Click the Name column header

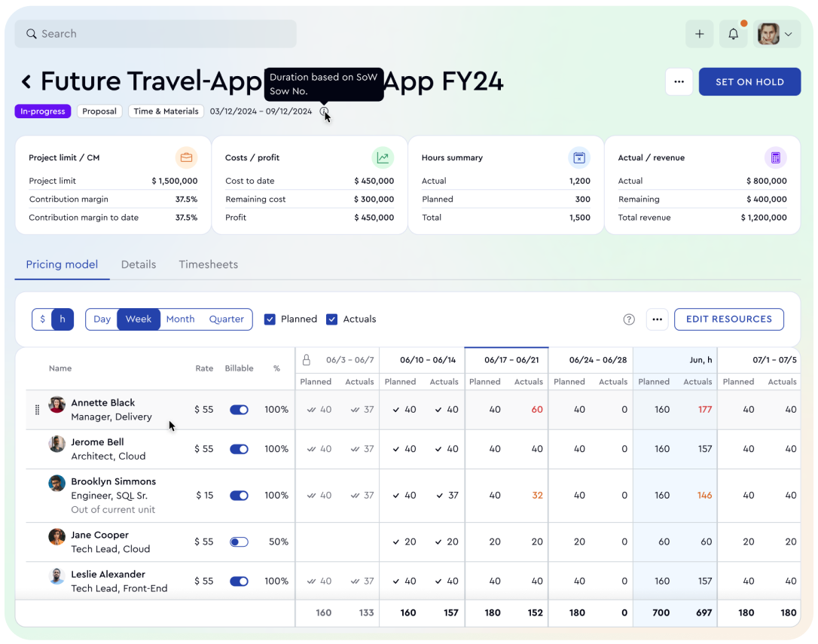coord(60,368)
